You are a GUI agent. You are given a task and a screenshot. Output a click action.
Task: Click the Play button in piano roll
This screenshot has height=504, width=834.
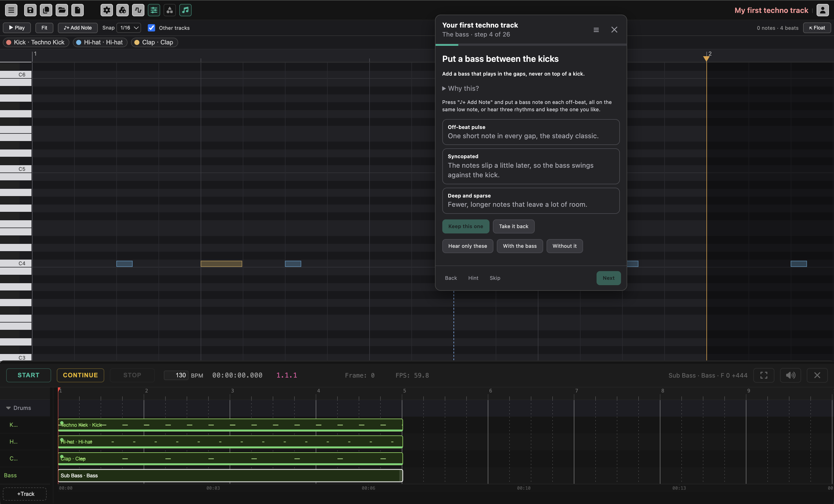pyautogui.click(x=17, y=28)
